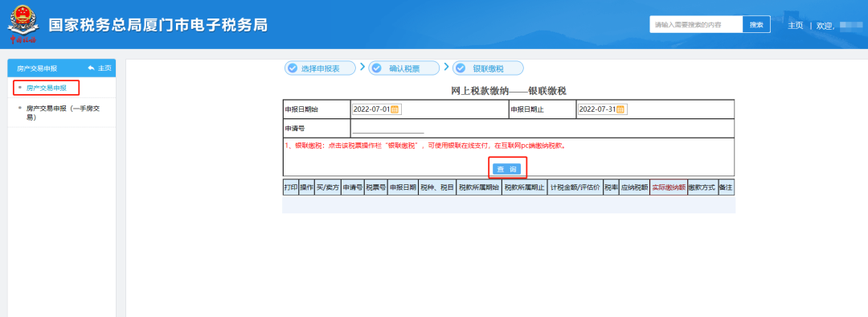Go to 确认税票 step

(x=404, y=68)
